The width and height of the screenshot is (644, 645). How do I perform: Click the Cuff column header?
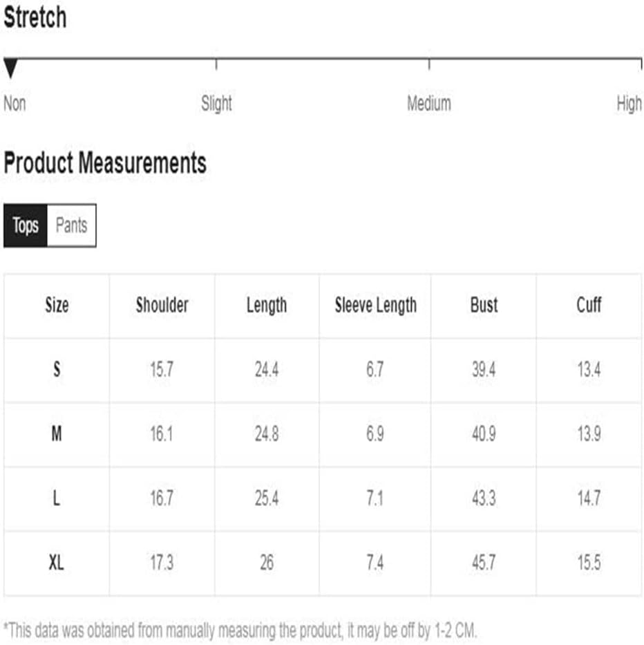[x=589, y=306]
